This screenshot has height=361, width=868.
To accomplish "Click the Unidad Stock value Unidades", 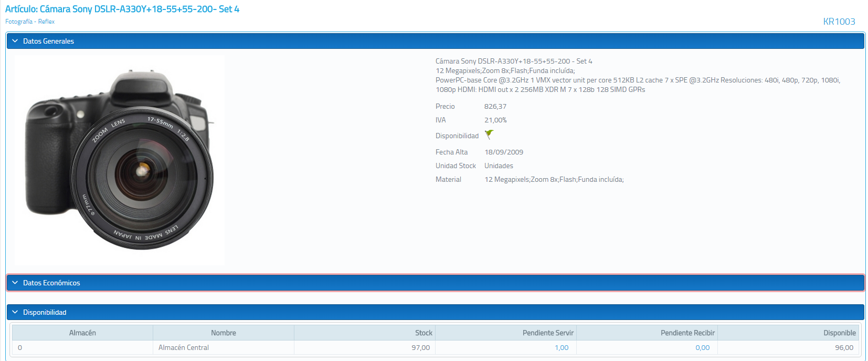I will pyautogui.click(x=499, y=166).
